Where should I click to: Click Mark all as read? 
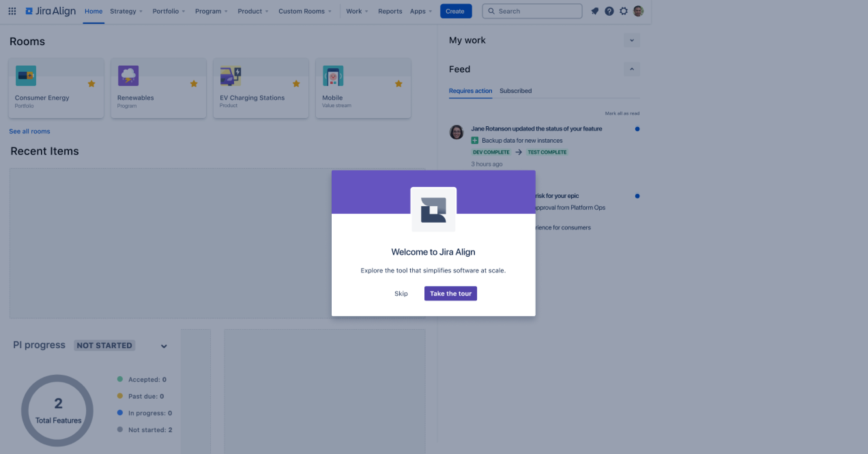(622, 113)
